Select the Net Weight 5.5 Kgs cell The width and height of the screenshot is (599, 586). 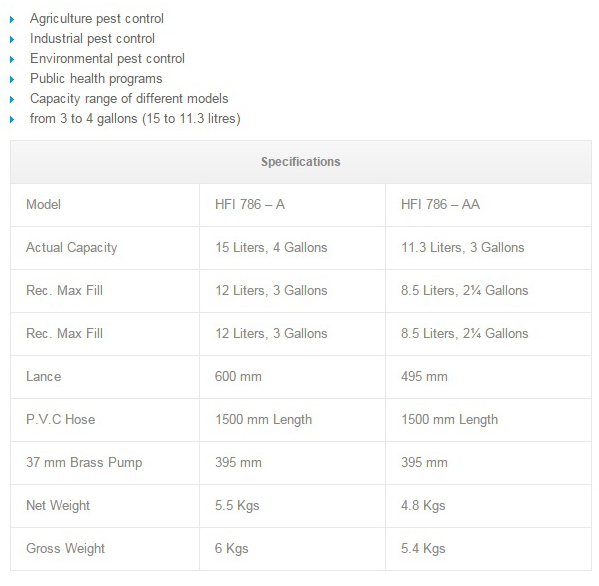[292, 506]
